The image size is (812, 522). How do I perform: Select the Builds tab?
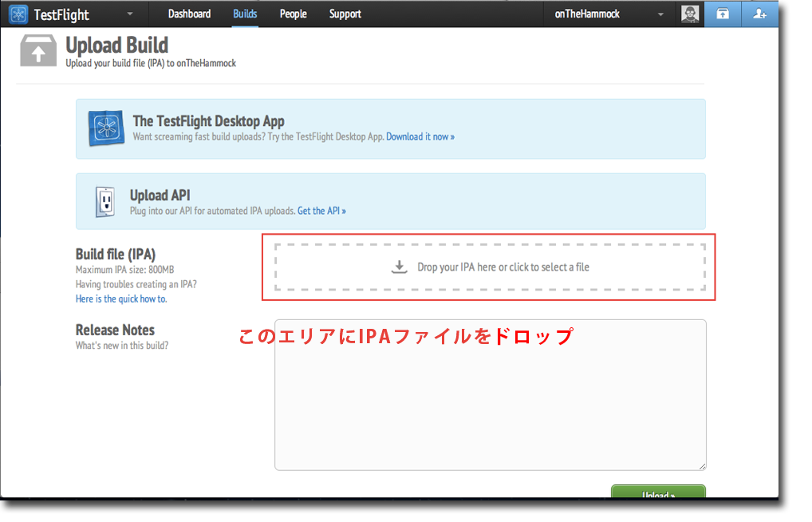(245, 14)
